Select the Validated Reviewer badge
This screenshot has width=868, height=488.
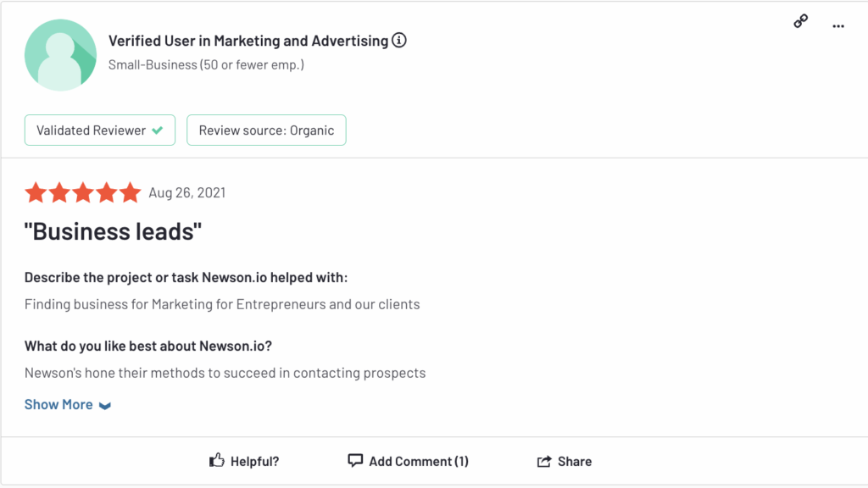pyautogui.click(x=100, y=130)
